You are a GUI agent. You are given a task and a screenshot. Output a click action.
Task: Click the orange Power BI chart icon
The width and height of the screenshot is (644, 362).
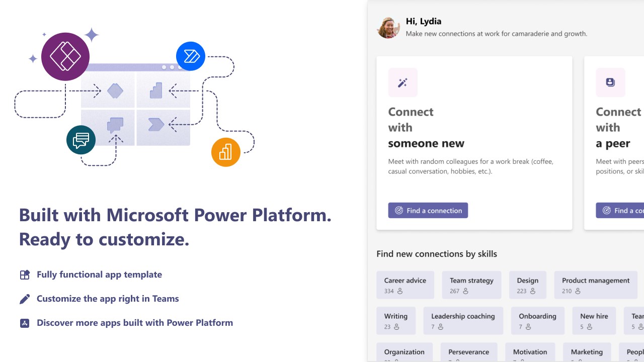pyautogui.click(x=226, y=152)
